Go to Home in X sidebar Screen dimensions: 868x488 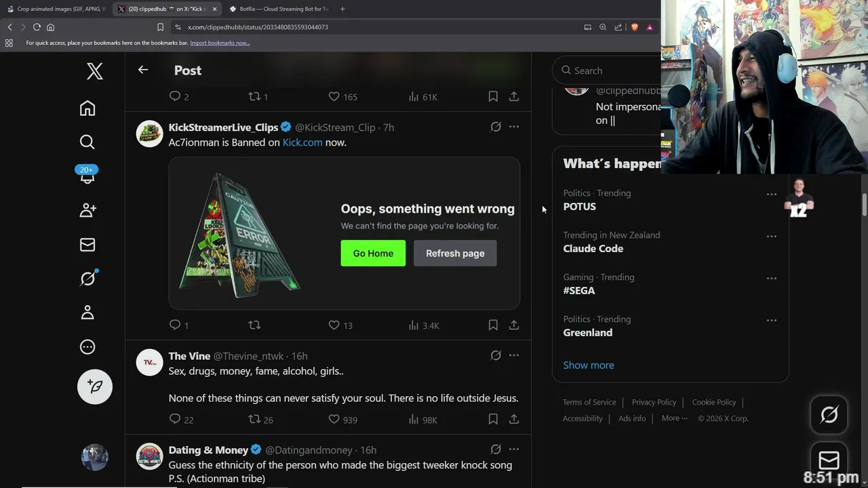[87, 108]
